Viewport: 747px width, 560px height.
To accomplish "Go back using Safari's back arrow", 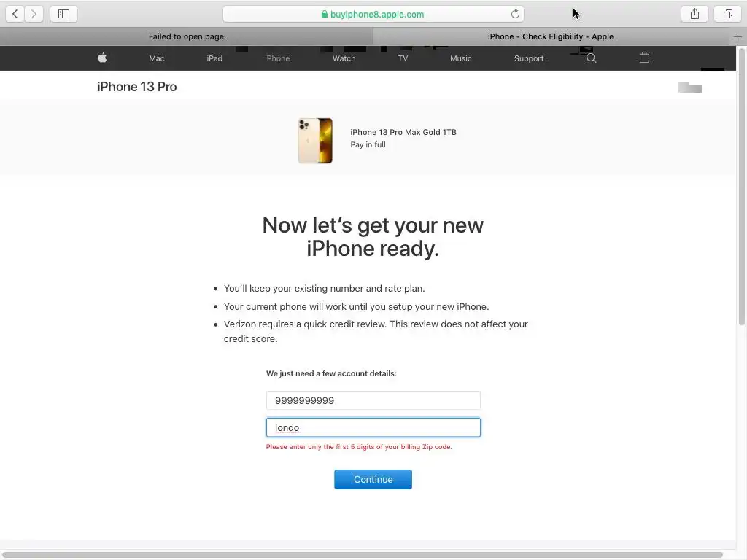I will pyautogui.click(x=15, y=14).
